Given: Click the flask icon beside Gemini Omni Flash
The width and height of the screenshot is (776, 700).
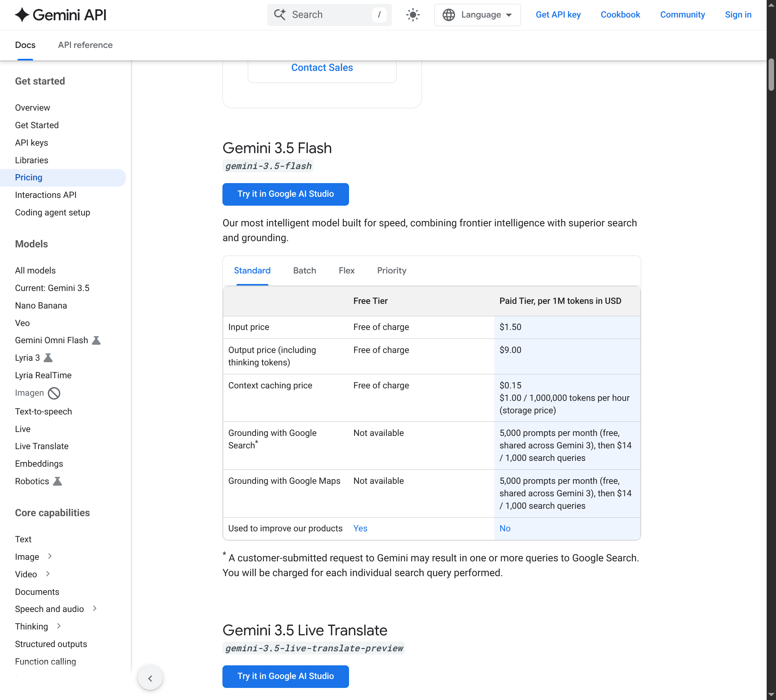Looking at the screenshot, I should pyautogui.click(x=96, y=340).
